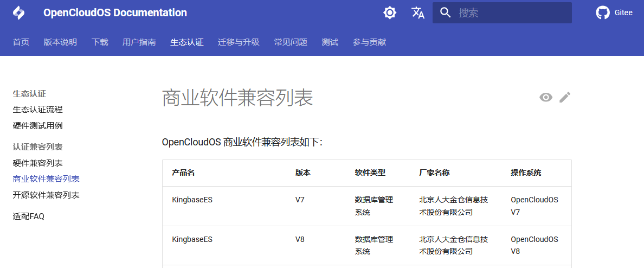The image size is (644, 268).
Task: Click the search magnifier icon
Action: [x=446, y=12]
